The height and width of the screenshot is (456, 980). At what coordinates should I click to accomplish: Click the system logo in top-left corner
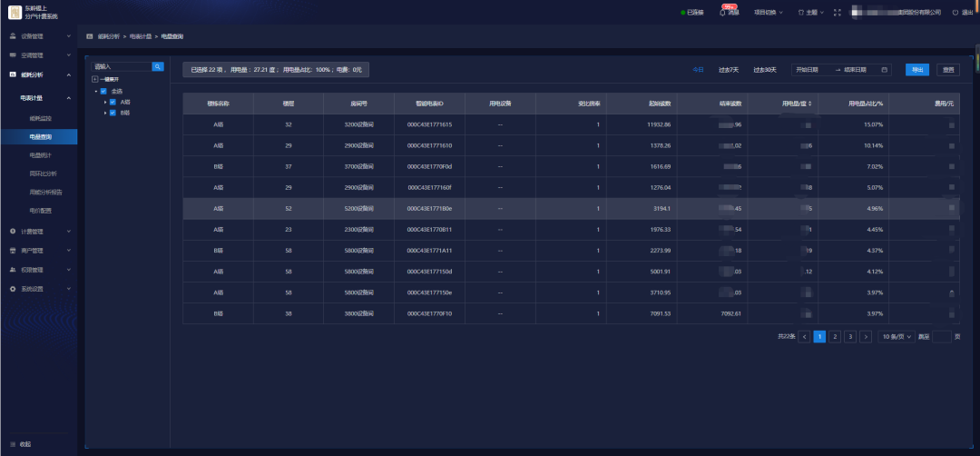[x=15, y=12]
